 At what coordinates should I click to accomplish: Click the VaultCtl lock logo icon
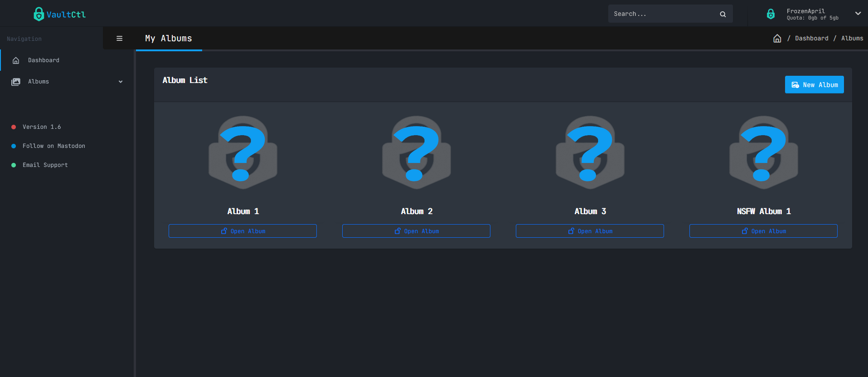(x=39, y=14)
